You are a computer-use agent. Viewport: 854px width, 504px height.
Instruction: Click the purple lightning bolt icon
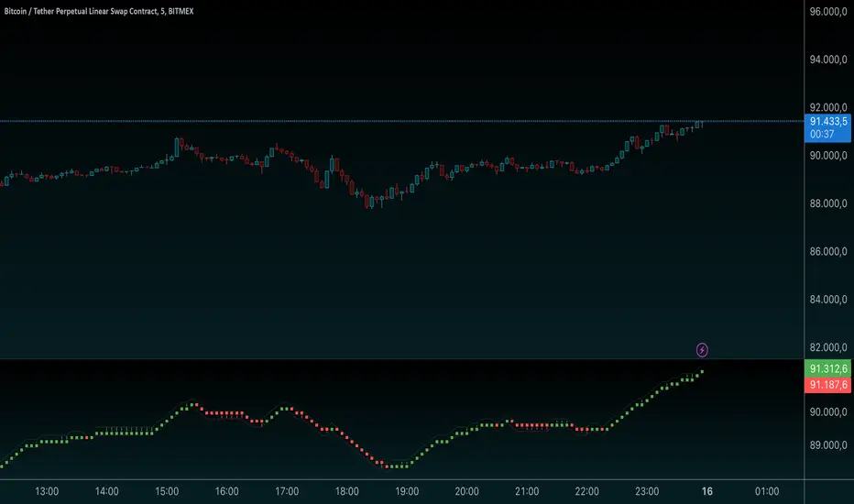tap(702, 350)
